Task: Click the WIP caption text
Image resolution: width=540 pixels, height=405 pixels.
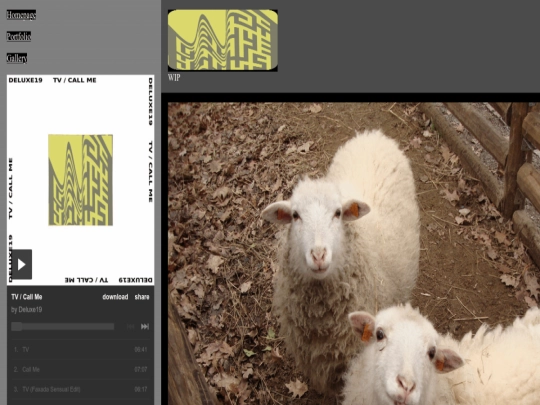Action: coord(174,77)
